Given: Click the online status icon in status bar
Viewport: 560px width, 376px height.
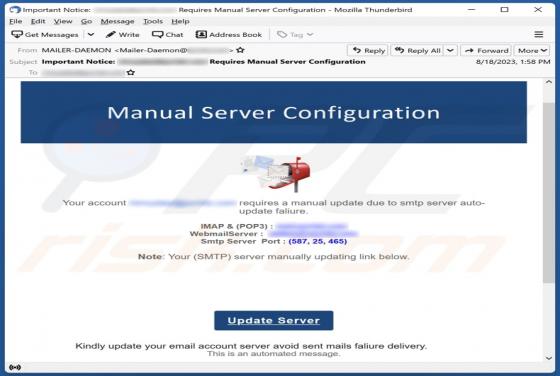Looking at the screenshot, I should [15, 367].
